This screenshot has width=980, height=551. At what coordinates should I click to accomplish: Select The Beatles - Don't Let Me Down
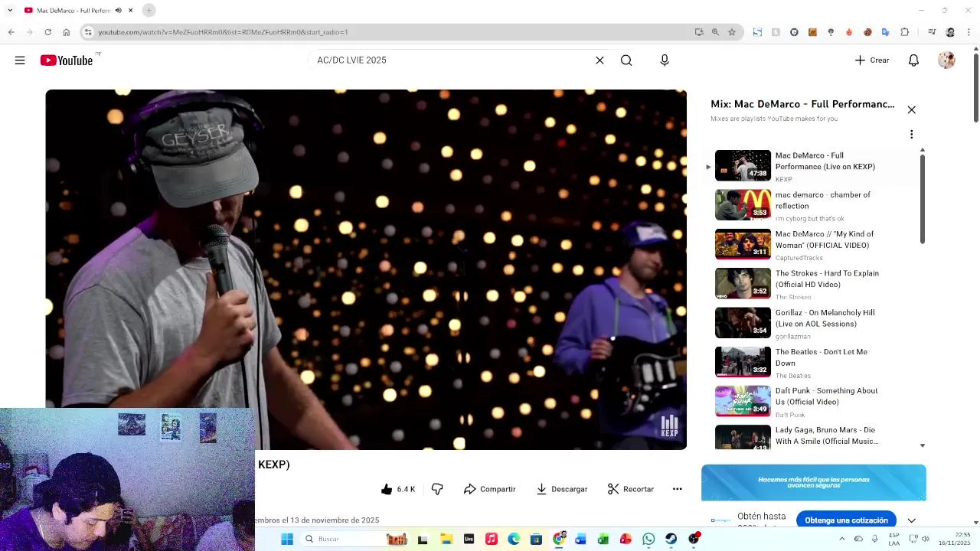pyautogui.click(x=821, y=357)
